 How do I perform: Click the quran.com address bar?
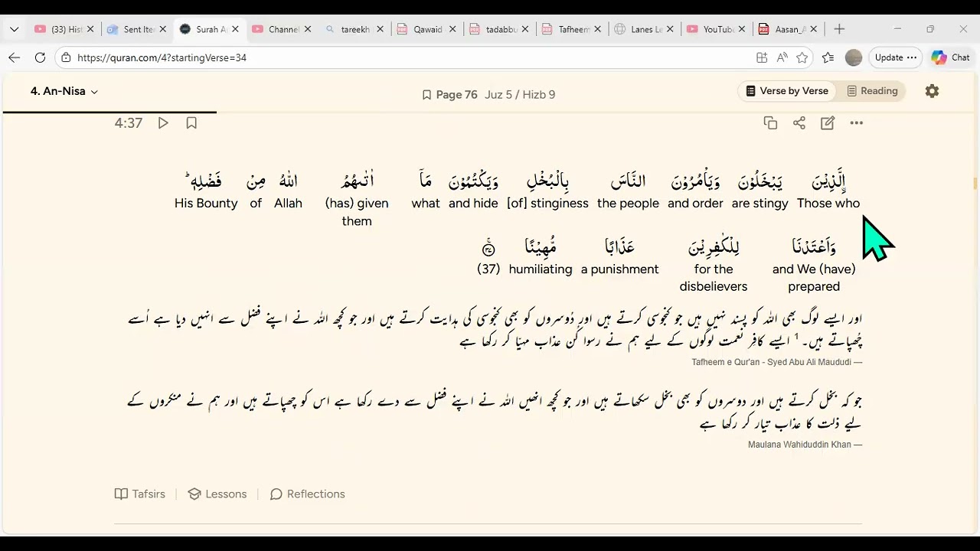point(406,57)
